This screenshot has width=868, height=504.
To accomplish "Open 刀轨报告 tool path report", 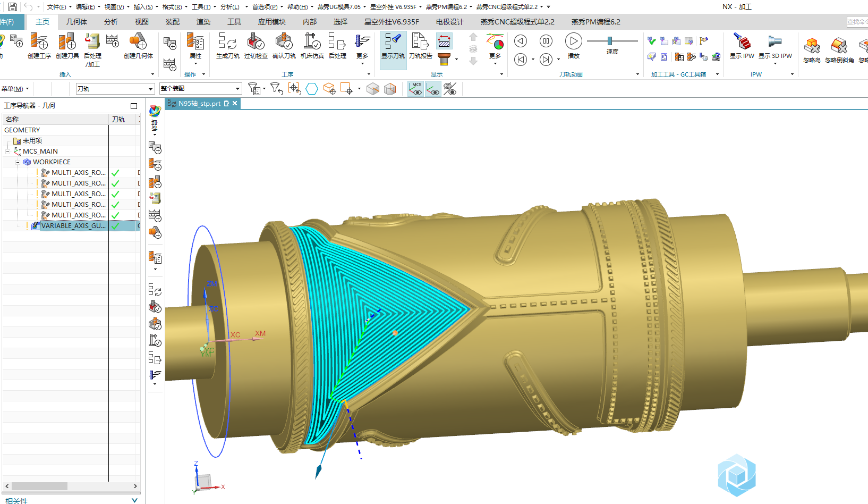I will click(420, 45).
